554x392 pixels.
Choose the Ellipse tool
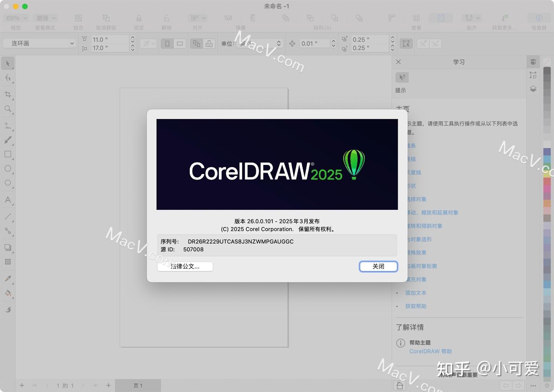8,168
